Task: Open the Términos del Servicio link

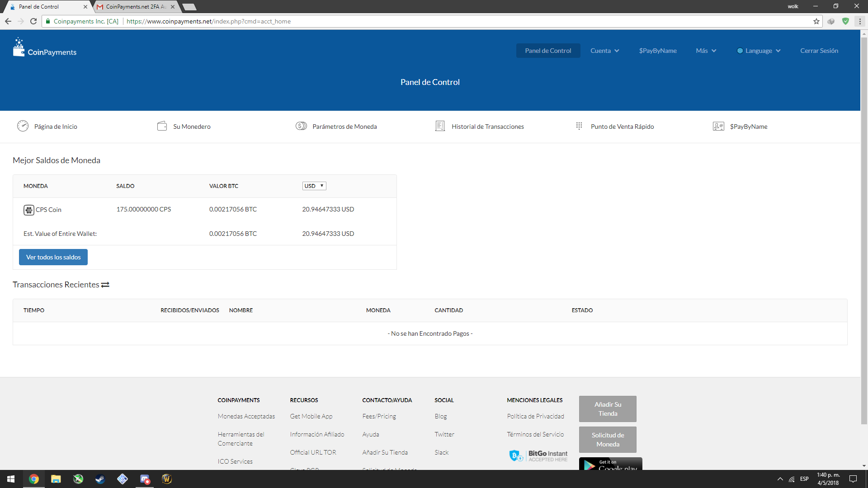Action: 535,434
